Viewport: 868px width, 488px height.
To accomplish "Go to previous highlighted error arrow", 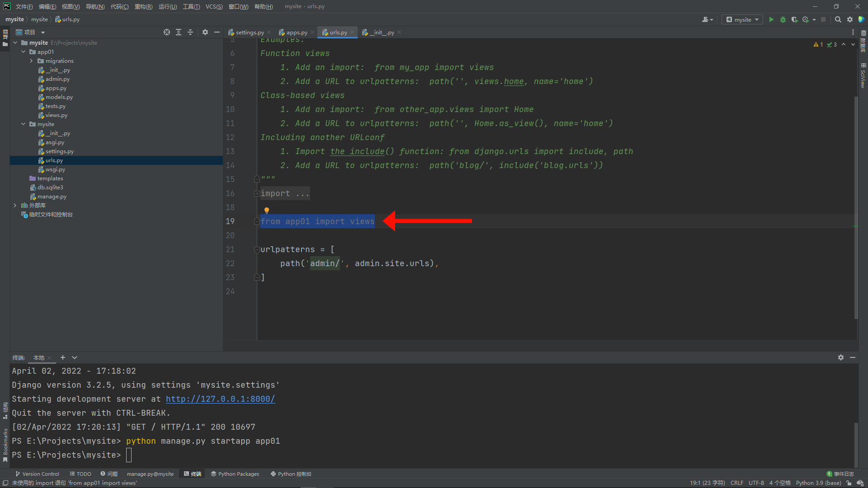I will [844, 44].
